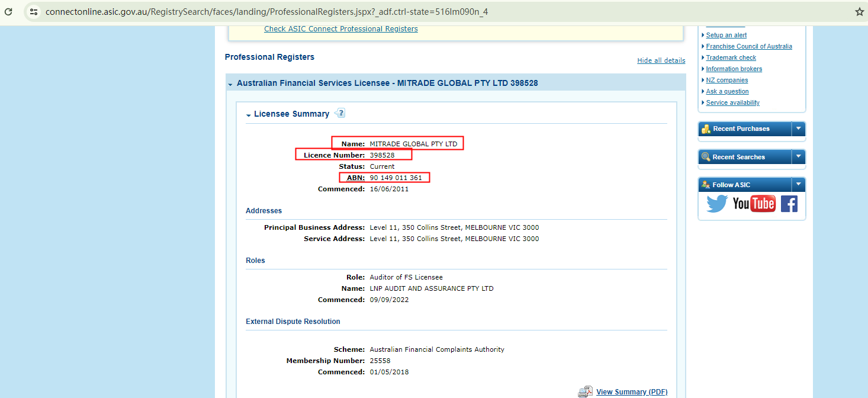This screenshot has width=868, height=398.
Task: Click the Follow ASIC people icon
Action: click(x=706, y=185)
